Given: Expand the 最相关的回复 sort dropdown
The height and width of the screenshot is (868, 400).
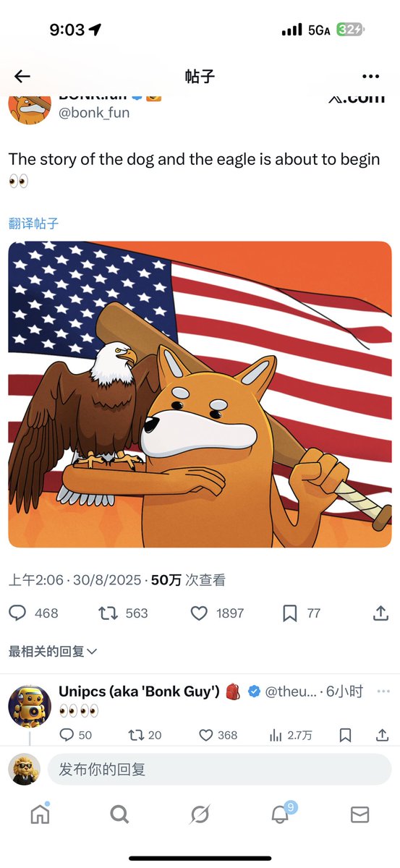Looking at the screenshot, I should pyautogui.click(x=53, y=652).
